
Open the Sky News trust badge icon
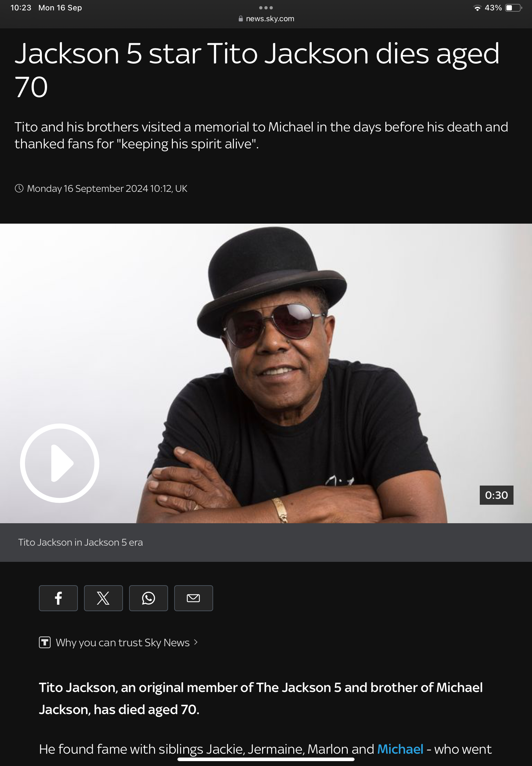tap(45, 642)
